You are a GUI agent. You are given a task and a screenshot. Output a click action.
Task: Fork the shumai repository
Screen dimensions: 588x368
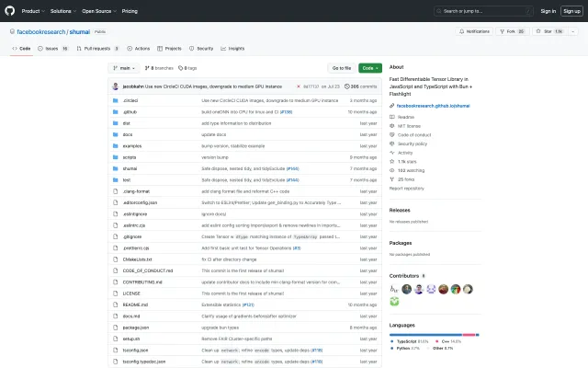coord(511,31)
